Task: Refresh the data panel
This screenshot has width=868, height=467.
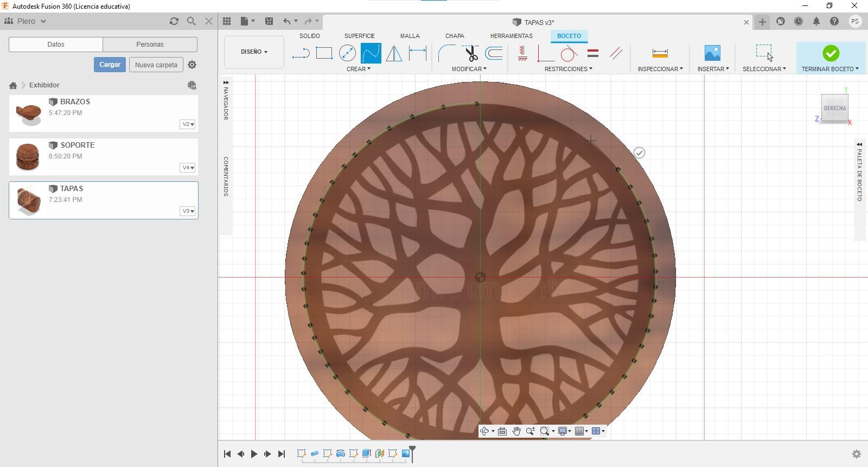Action: (174, 21)
